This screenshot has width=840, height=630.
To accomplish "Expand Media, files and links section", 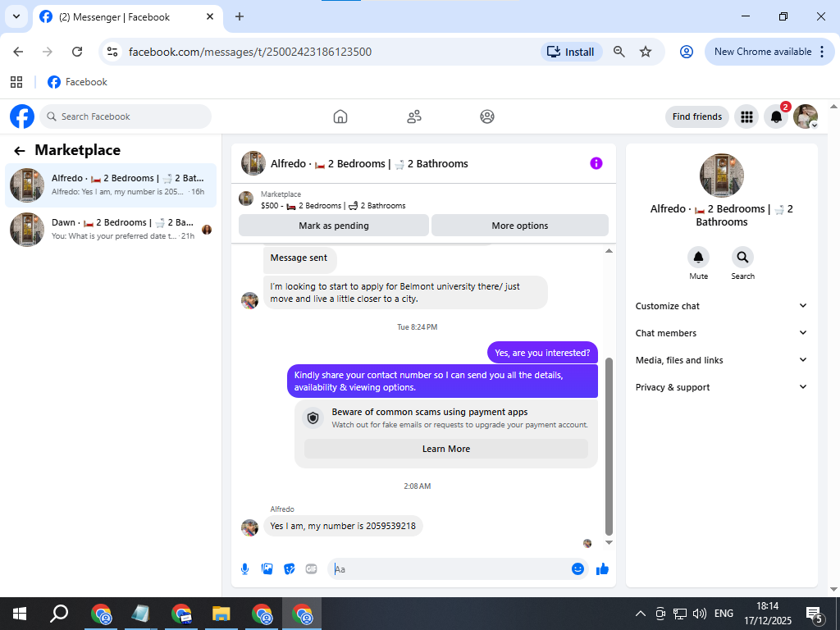I will pyautogui.click(x=721, y=360).
